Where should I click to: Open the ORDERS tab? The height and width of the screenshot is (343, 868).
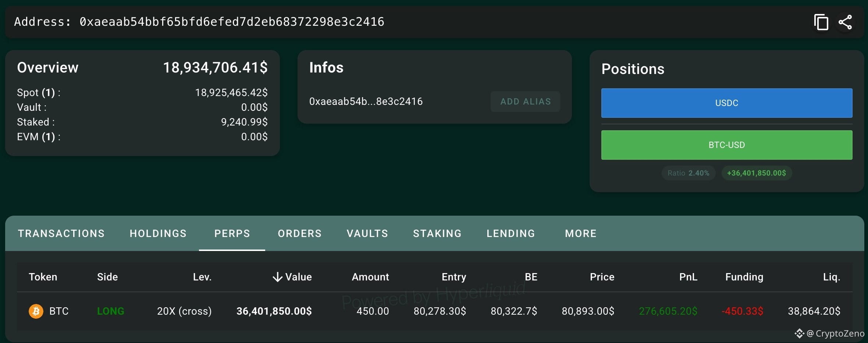pyautogui.click(x=300, y=233)
